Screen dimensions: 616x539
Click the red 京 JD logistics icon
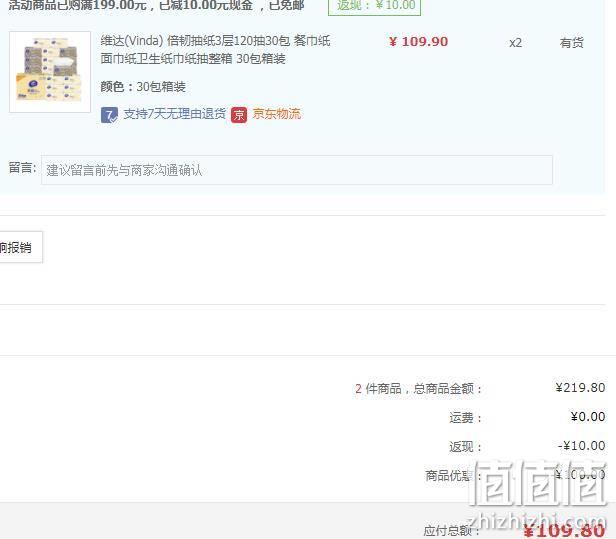pyautogui.click(x=239, y=115)
